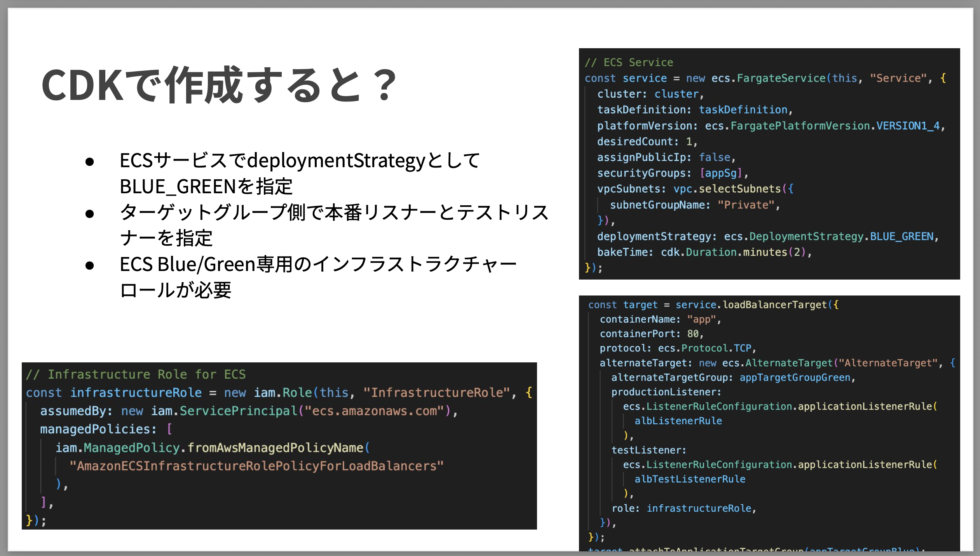Click the 'role: infrastructureRole' line

tap(683, 508)
